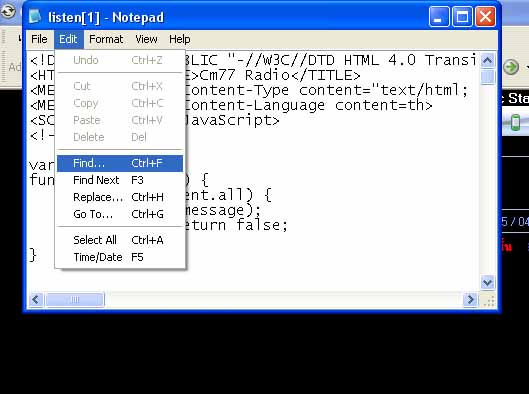529x394 pixels.
Task: Maximize the Notepad window
Action: coord(462,16)
